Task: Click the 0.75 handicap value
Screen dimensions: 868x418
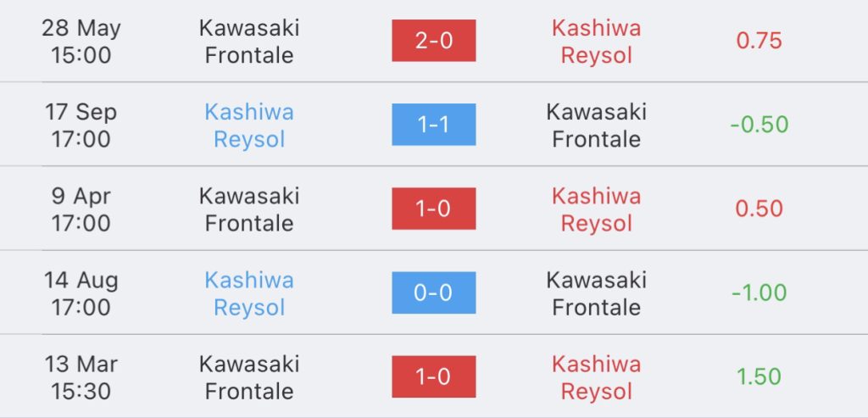Action: coord(759,41)
